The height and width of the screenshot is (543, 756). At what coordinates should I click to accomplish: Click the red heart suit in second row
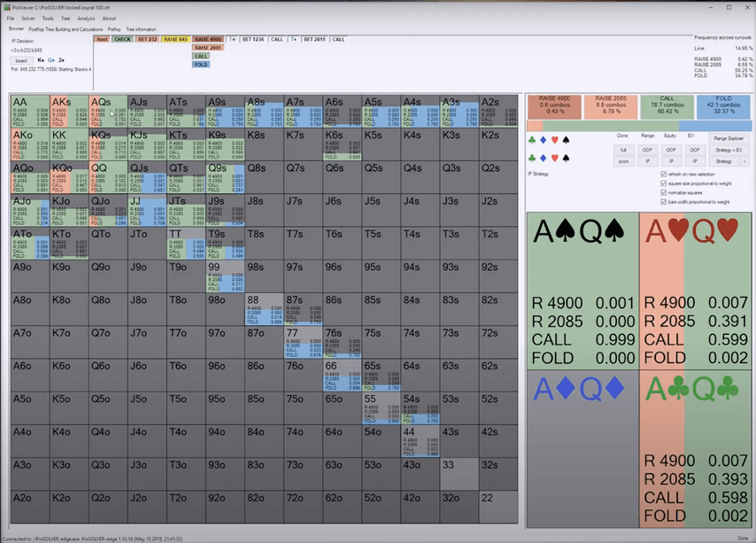pyautogui.click(x=554, y=159)
